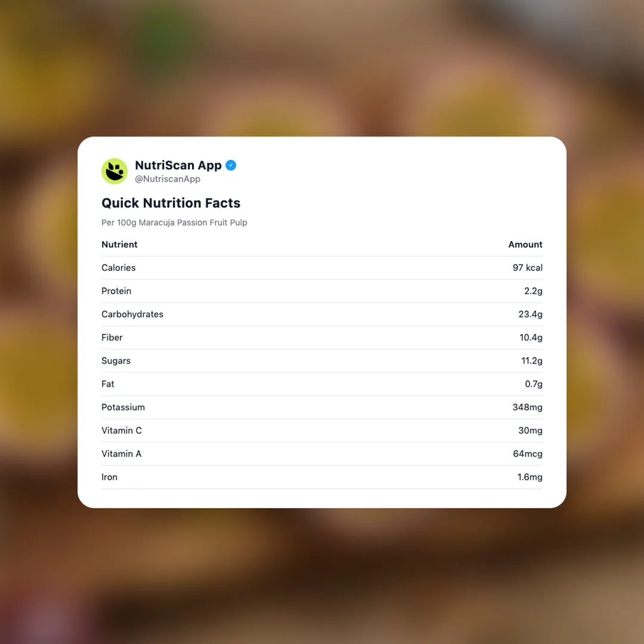The width and height of the screenshot is (644, 644).
Task: Select the 64mcg Vitamin A amount
Action: [527, 454]
